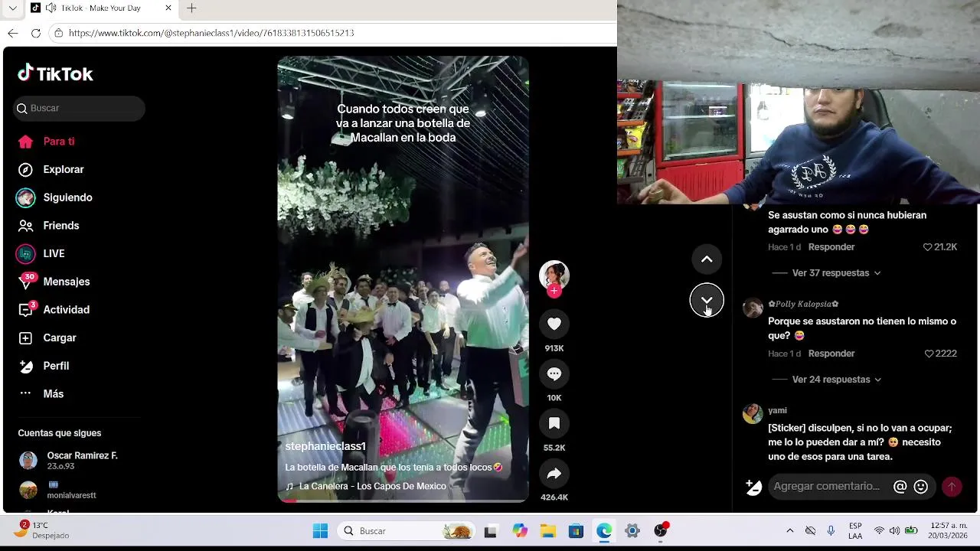Open Mensajes with 30 badge

[x=54, y=282]
